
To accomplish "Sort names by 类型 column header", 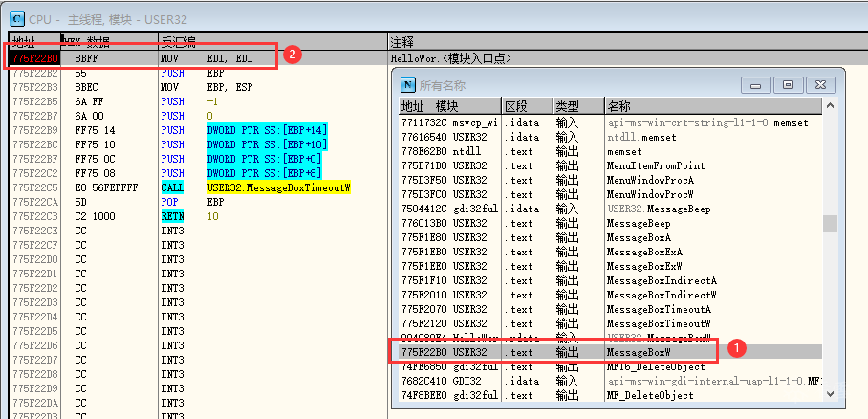I will tap(578, 106).
